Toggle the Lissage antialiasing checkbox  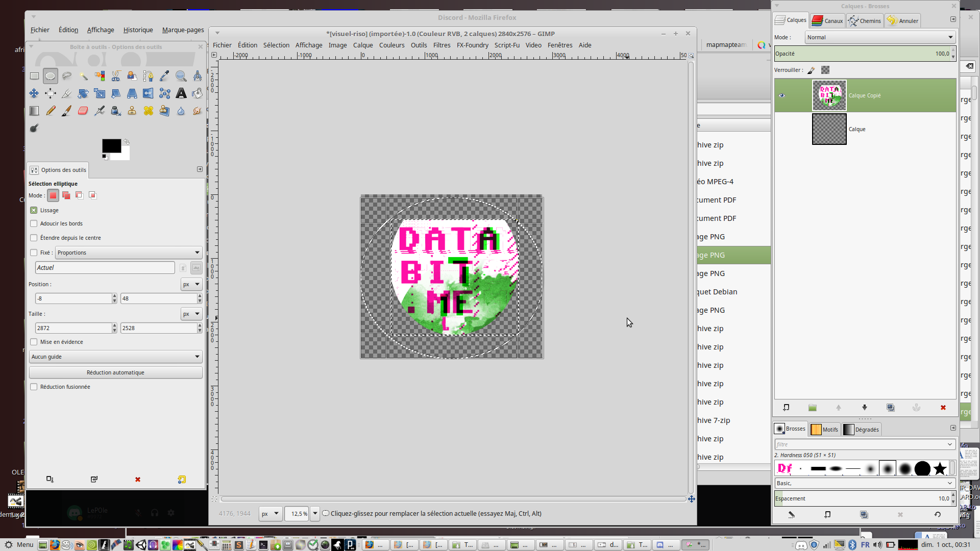(34, 210)
